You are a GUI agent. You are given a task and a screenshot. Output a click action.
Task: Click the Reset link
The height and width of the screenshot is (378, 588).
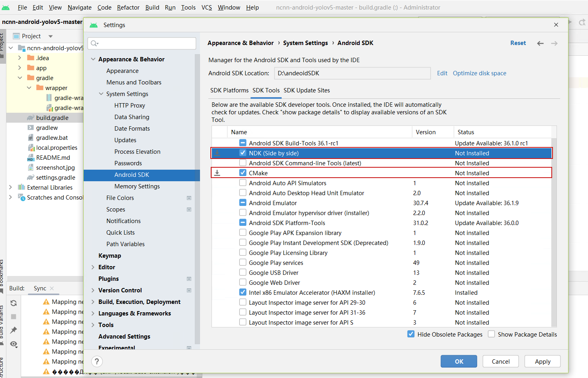point(518,43)
